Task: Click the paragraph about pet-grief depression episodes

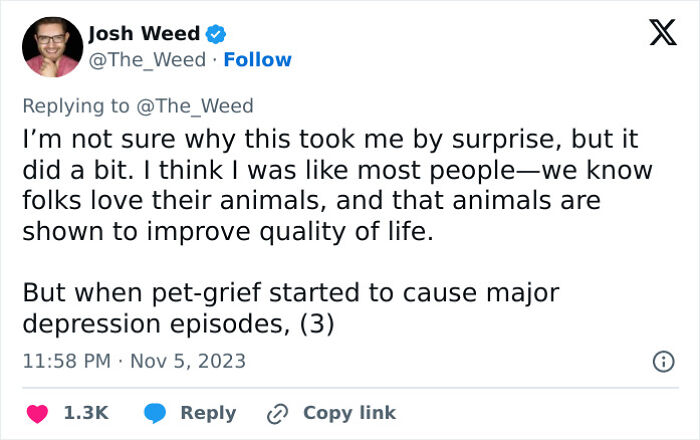Action: 290,310
